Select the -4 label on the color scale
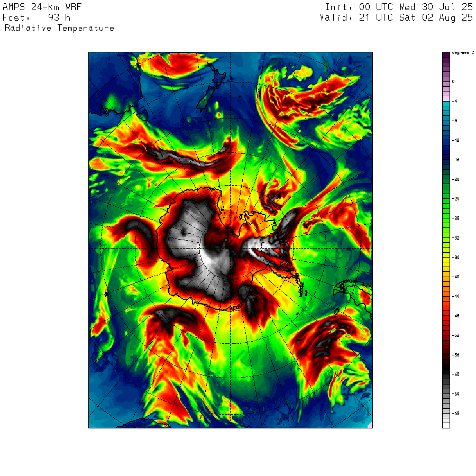Viewport: 476px width, 476px height. 455,101
